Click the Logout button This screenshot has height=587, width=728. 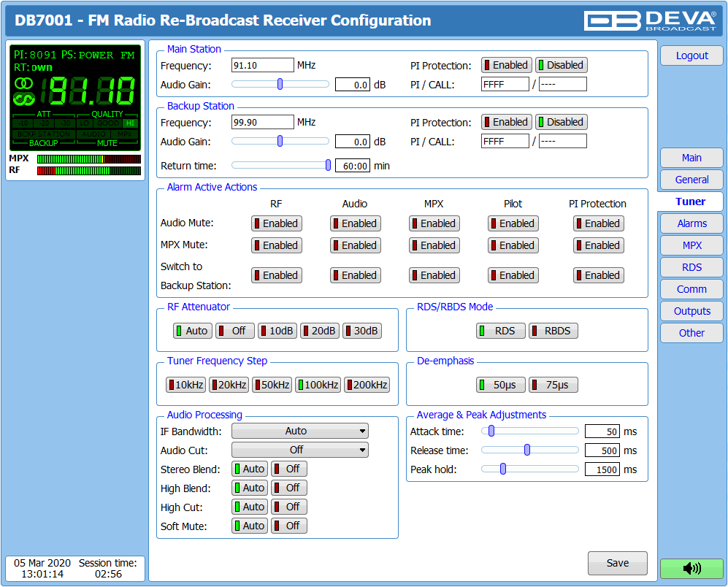[691, 55]
